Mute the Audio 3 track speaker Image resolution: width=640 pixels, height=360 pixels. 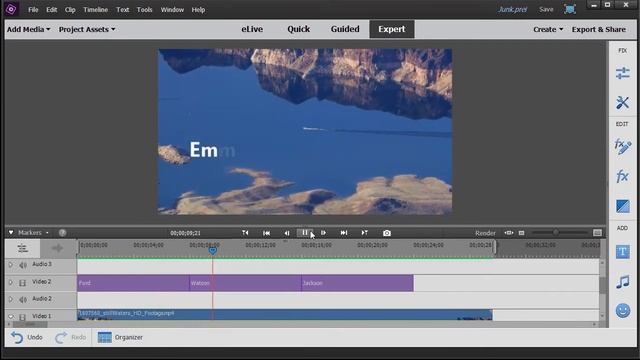[23, 265]
